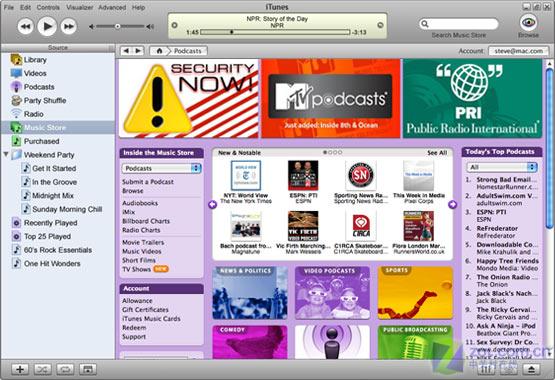The width and height of the screenshot is (555, 380).
Task: Open the Midnight Mix playlist
Action: [x=53, y=196]
